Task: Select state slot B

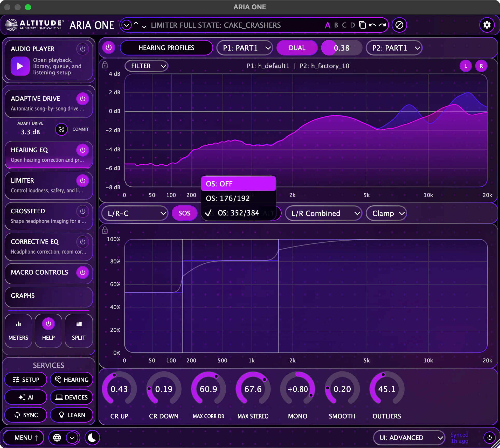Action: [336, 25]
